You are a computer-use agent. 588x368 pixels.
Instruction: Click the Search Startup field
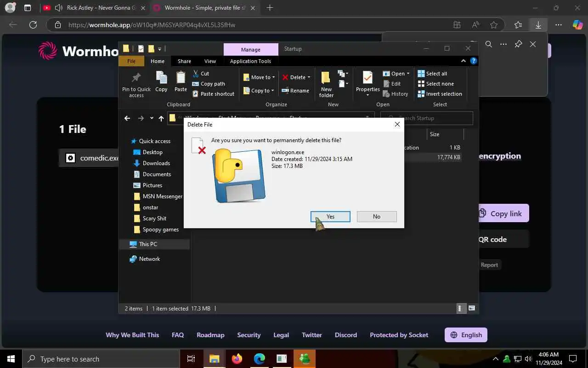(426, 118)
